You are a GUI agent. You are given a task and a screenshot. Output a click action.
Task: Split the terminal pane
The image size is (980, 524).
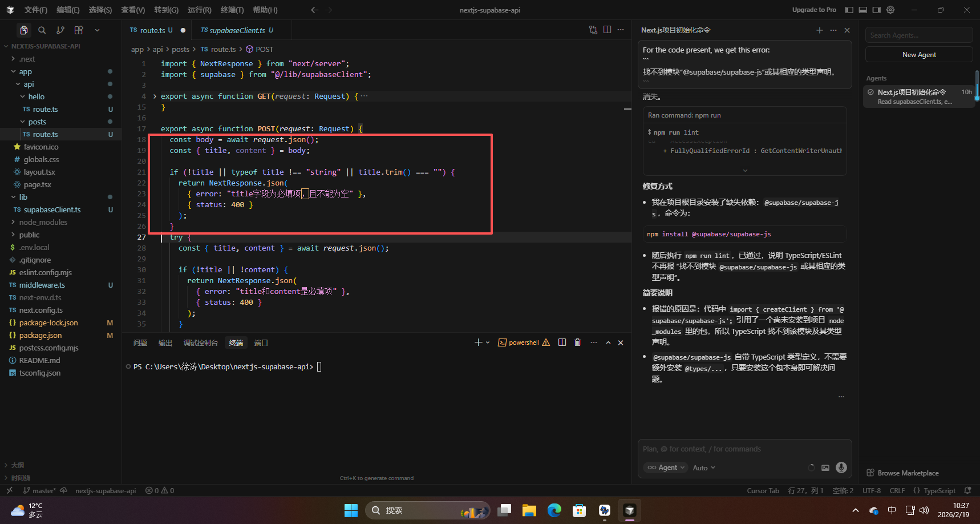[x=562, y=342]
